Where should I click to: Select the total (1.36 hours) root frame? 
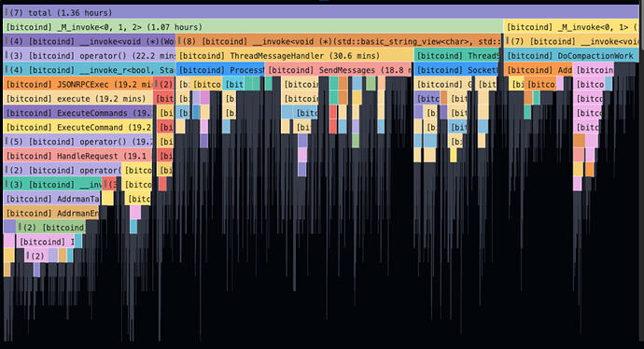point(321,12)
